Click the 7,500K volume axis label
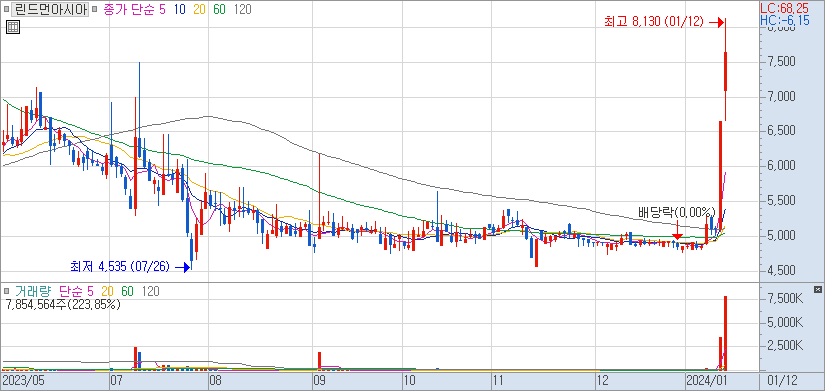Viewport: 825px width, 391px height. (784, 299)
